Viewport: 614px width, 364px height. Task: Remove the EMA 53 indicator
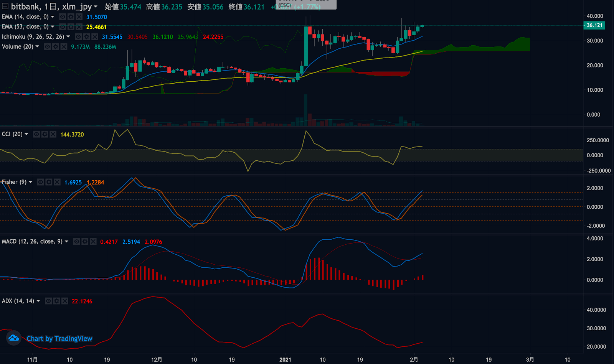point(79,27)
